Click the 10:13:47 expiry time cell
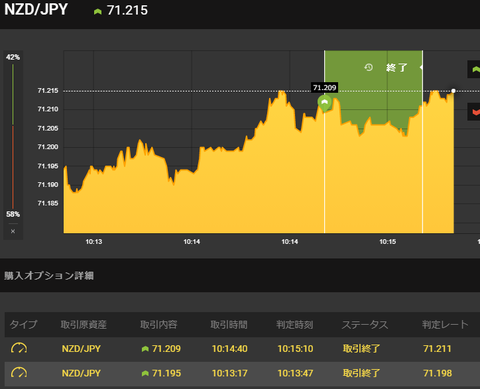Screen dimensions: 480x389 point(295,373)
